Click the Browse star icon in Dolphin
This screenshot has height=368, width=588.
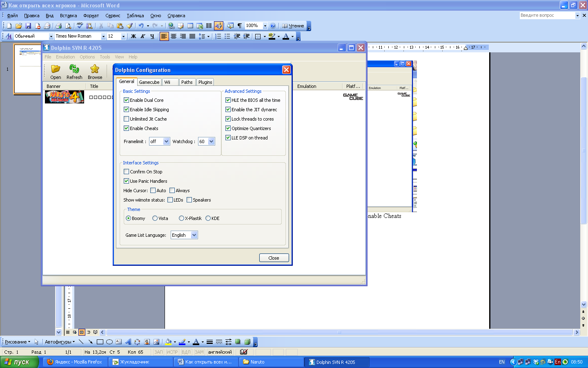coord(95,71)
